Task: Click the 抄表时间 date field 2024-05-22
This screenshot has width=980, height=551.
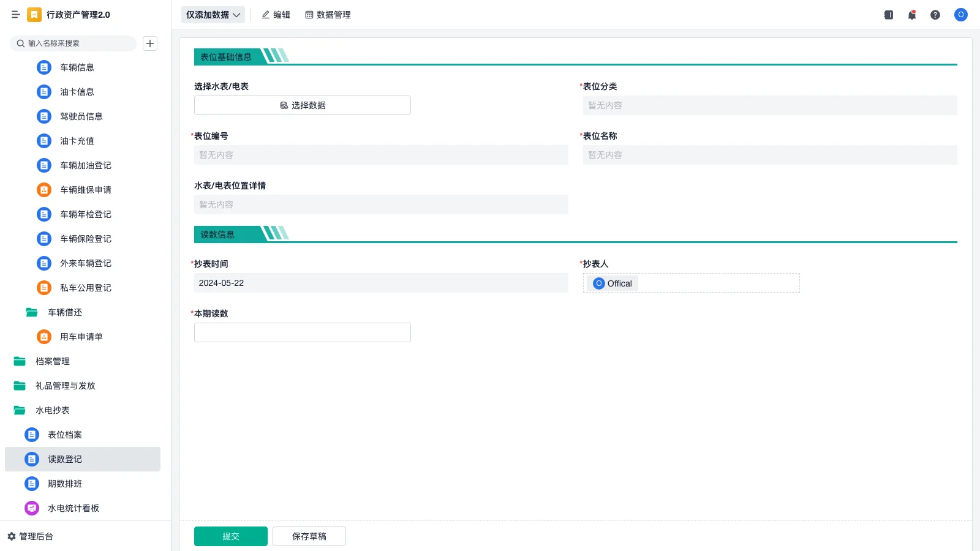Action: (x=381, y=283)
